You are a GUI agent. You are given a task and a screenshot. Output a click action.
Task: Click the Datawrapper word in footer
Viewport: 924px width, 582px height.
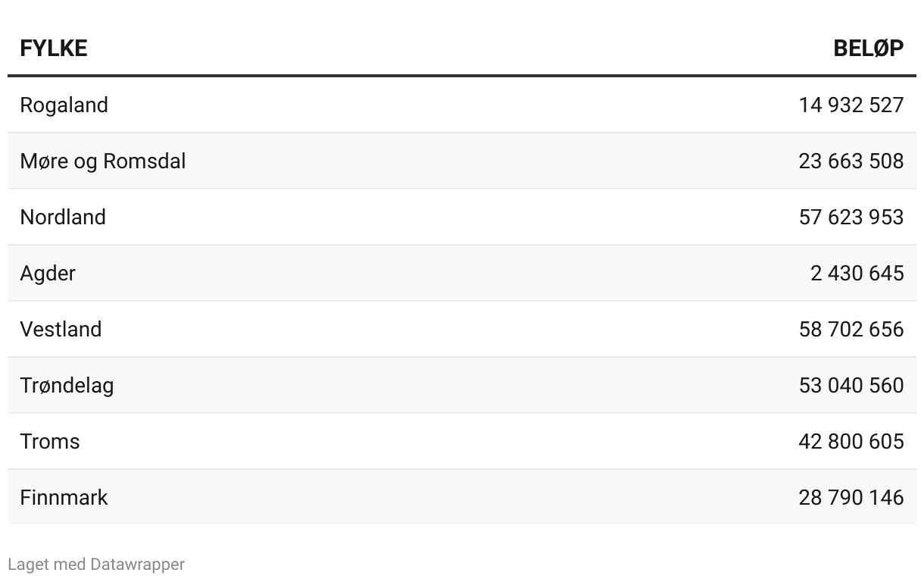pos(137,565)
